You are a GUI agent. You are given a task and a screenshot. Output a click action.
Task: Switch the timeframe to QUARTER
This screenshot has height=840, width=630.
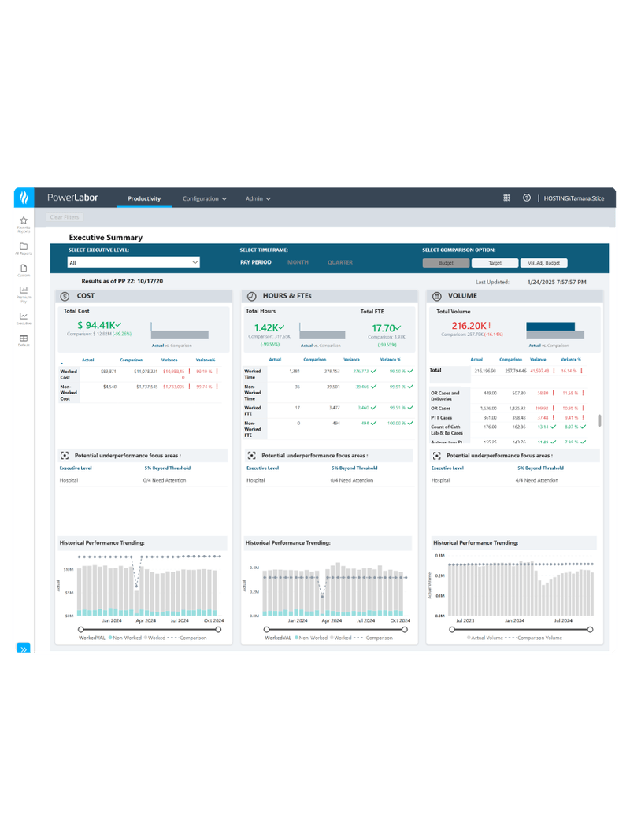[340, 262]
